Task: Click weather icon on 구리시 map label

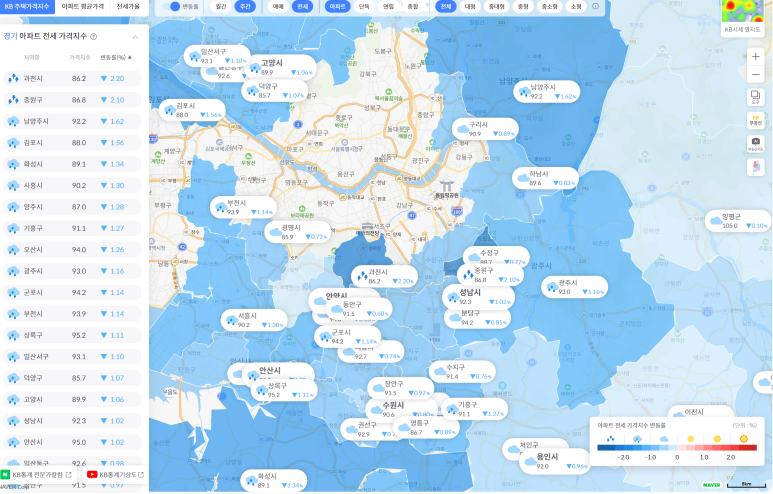Action: (462, 129)
